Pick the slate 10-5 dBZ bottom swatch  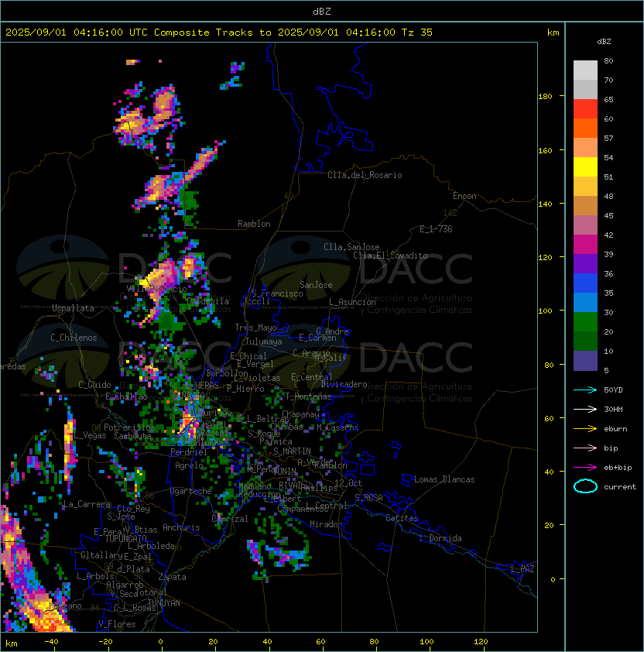coord(585,361)
